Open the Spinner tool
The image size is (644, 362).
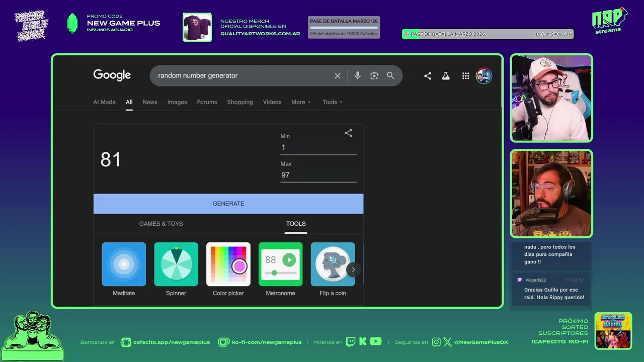176,269
